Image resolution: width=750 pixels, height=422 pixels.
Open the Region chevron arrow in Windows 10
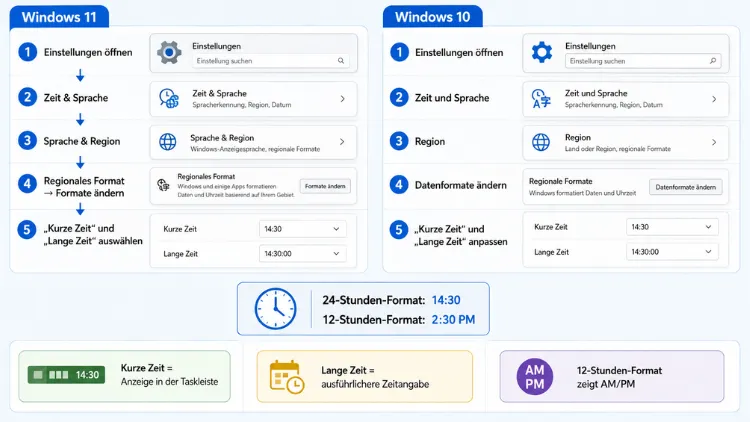[x=714, y=142]
